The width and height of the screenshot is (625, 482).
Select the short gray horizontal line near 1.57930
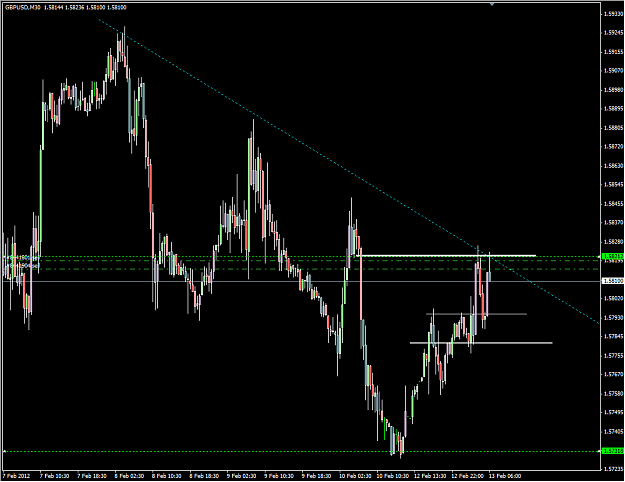(476, 314)
